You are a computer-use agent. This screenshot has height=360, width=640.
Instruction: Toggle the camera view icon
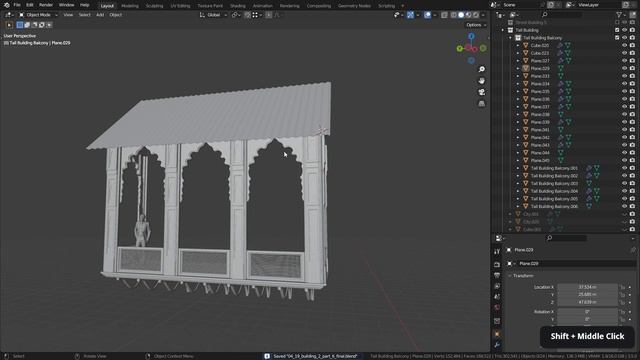[x=482, y=92]
